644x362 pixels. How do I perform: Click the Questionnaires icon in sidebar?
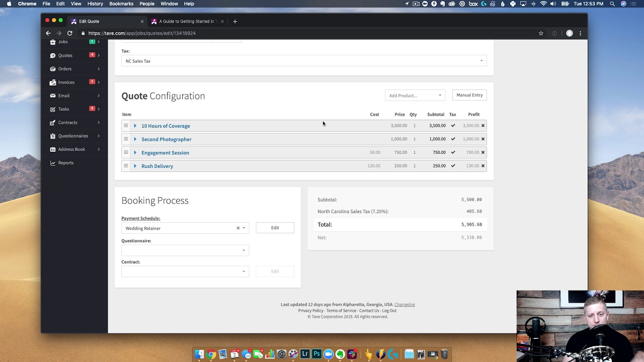click(x=53, y=136)
